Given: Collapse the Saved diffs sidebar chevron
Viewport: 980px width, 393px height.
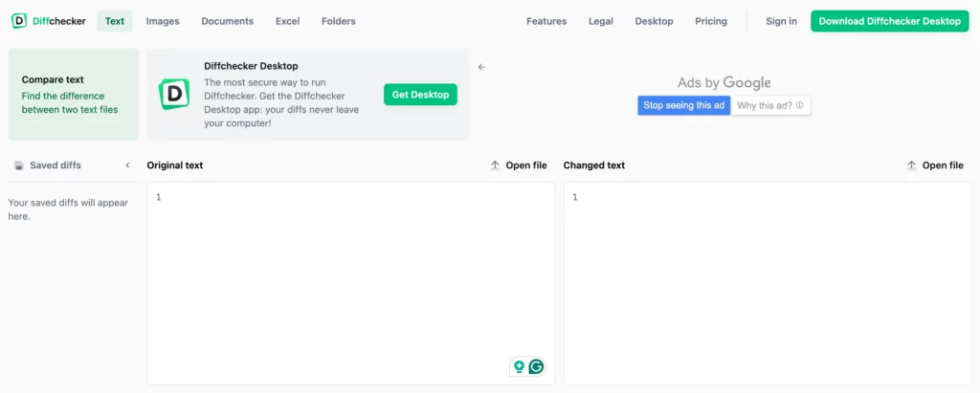Looking at the screenshot, I should pyautogui.click(x=127, y=165).
